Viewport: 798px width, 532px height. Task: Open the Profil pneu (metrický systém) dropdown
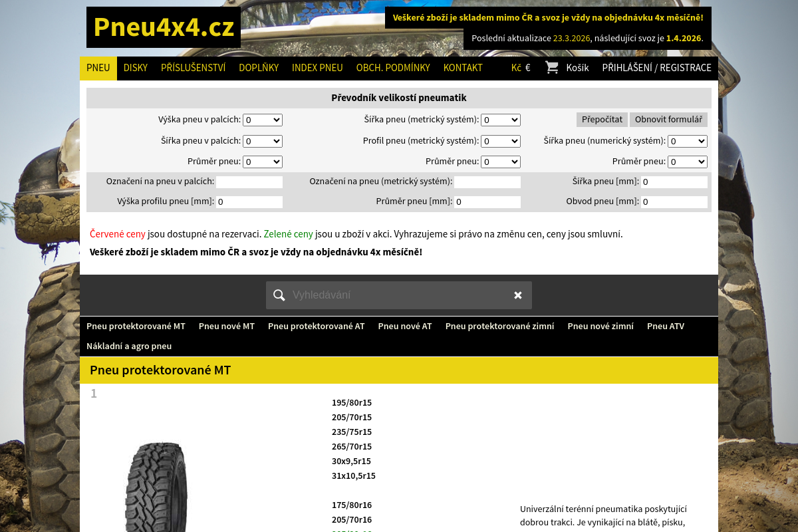(500, 141)
